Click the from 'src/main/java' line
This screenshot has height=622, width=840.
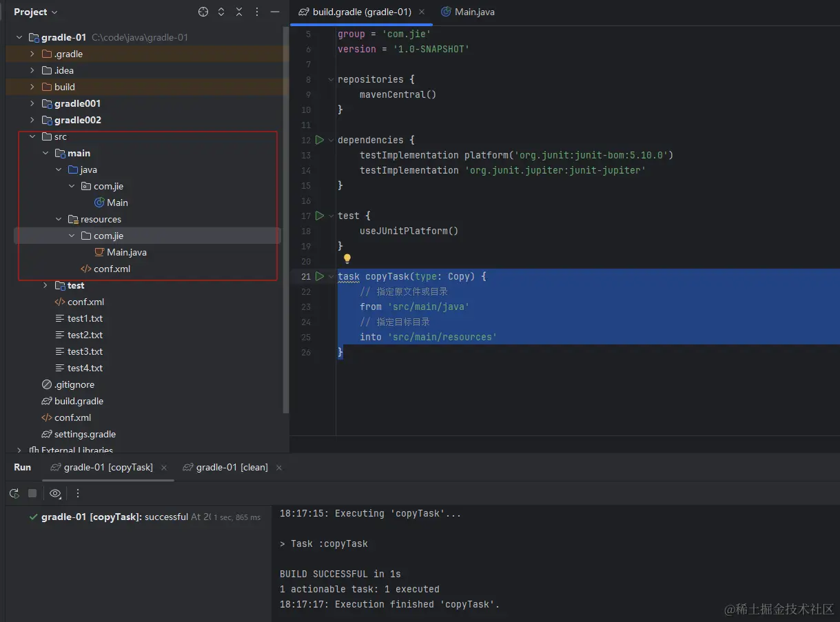pos(414,307)
